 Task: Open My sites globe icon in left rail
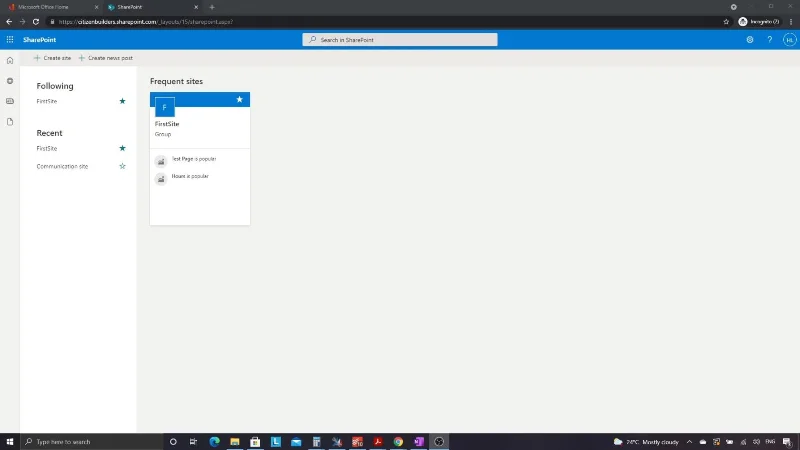click(10, 81)
